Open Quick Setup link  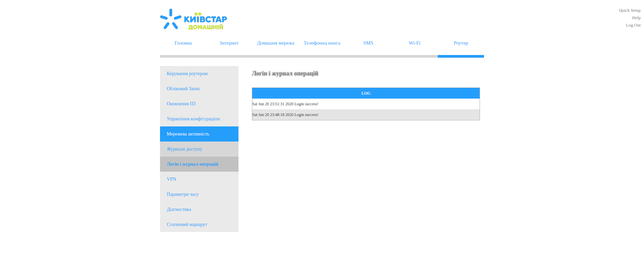tap(630, 10)
